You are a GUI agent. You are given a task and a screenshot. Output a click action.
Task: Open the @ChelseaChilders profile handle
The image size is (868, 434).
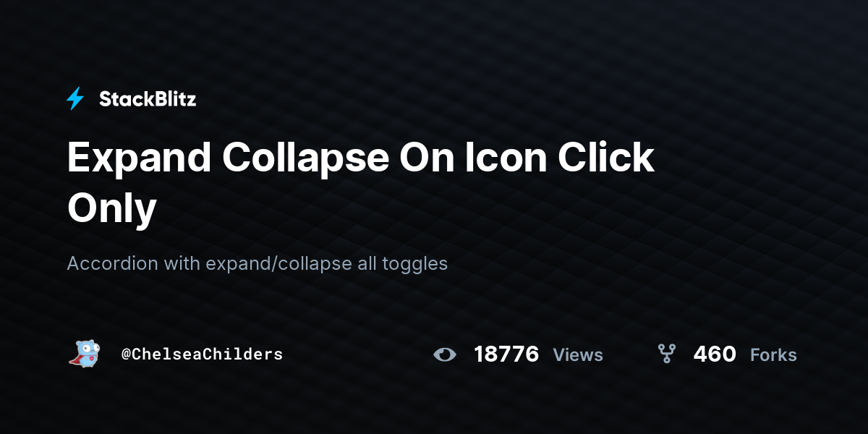(202, 354)
